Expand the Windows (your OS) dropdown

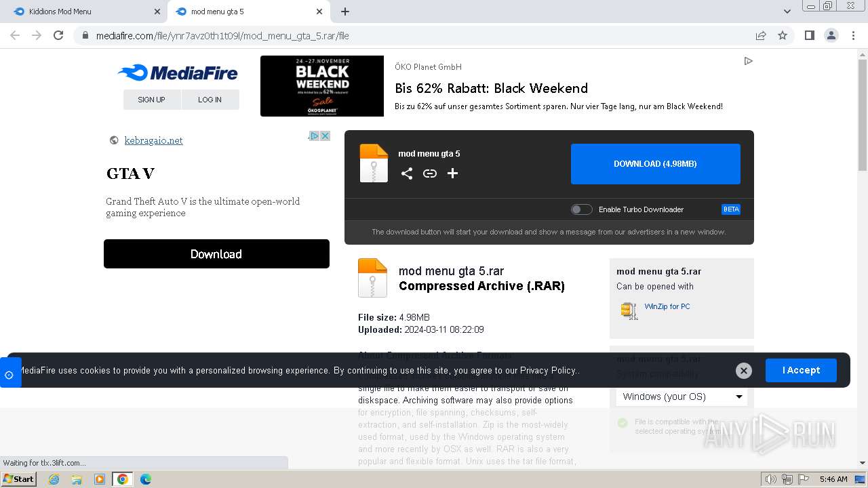point(682,396)
